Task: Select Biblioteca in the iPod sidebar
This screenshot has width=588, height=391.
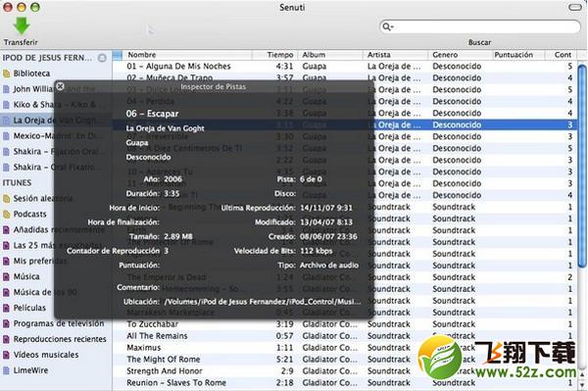Action: [31, 73]
